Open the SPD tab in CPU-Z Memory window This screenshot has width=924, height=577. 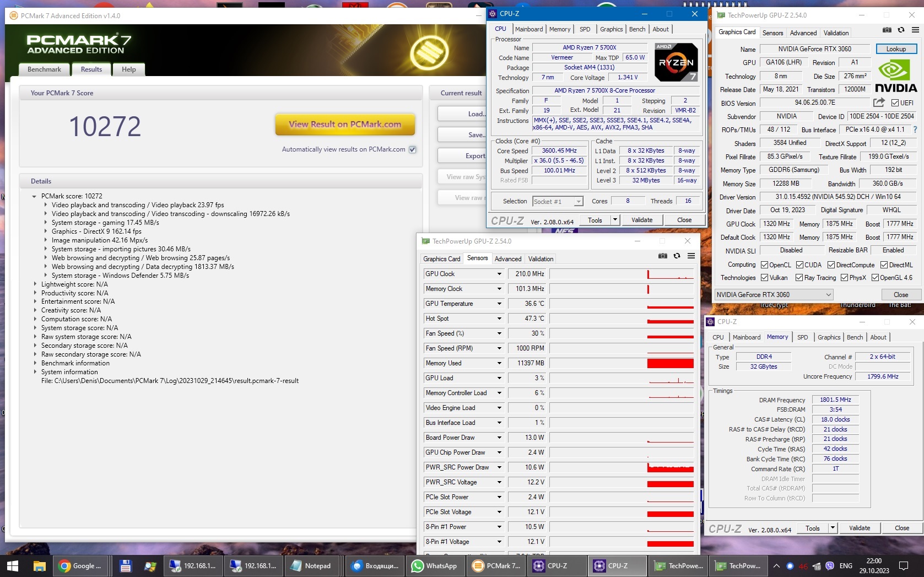coord(802,337)
